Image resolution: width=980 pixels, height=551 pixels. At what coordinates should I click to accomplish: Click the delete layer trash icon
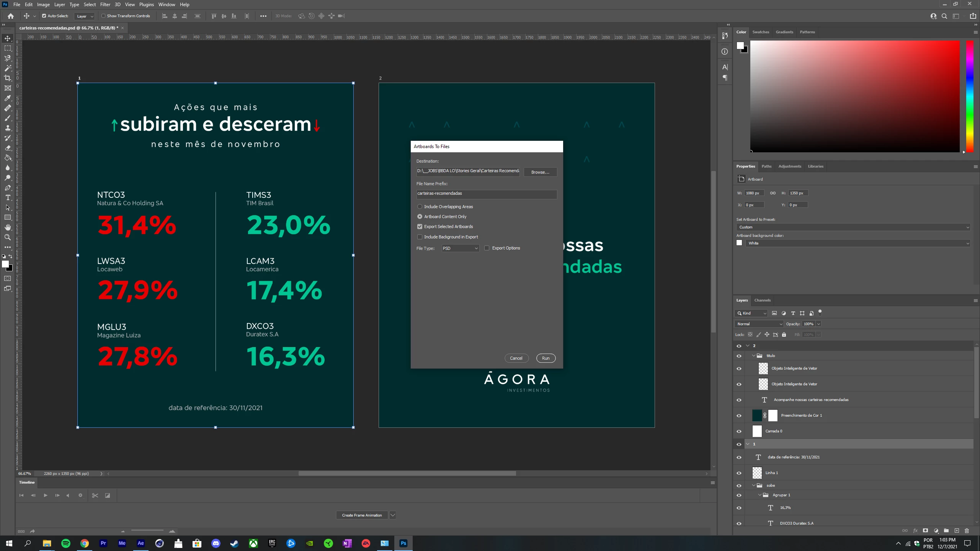[x=967, y=530]
